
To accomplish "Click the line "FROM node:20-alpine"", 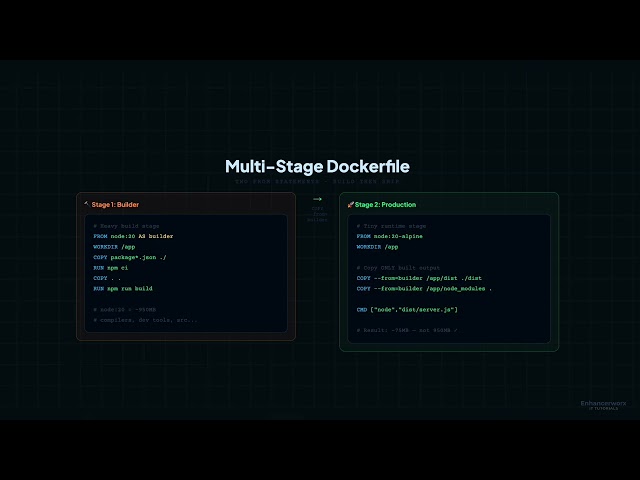I will coord(389,236).
